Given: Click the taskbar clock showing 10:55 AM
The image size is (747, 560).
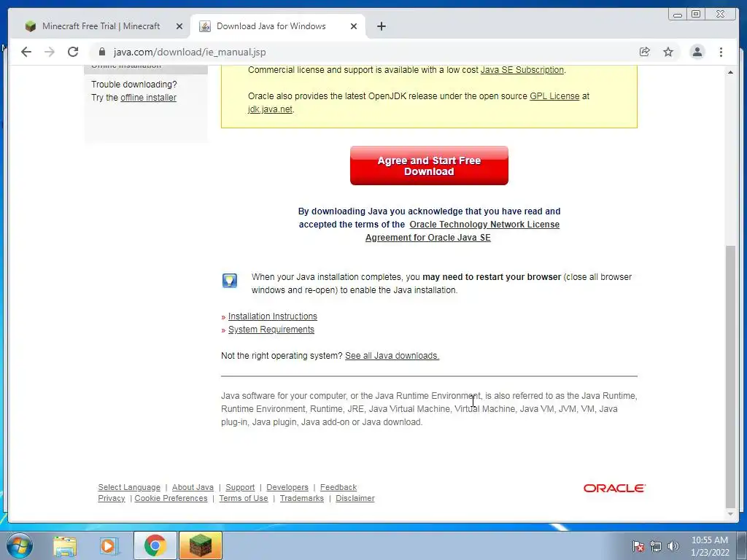Looking at the screenshot, I should (710, 546).
